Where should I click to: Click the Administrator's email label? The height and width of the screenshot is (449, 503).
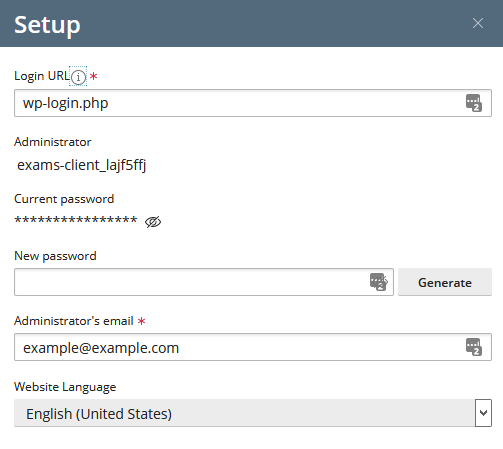(x=74, y=321)
